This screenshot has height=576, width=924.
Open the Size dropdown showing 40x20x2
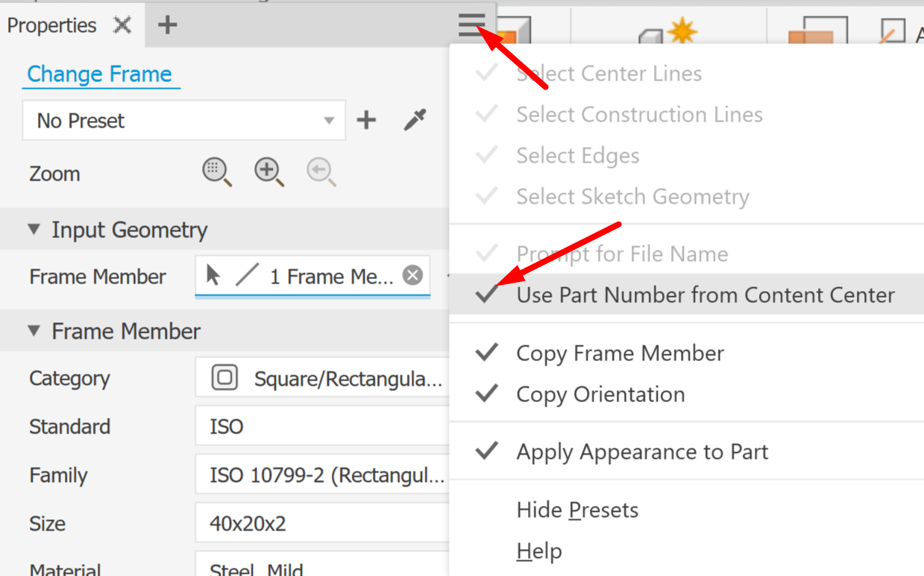pos(322,523)
